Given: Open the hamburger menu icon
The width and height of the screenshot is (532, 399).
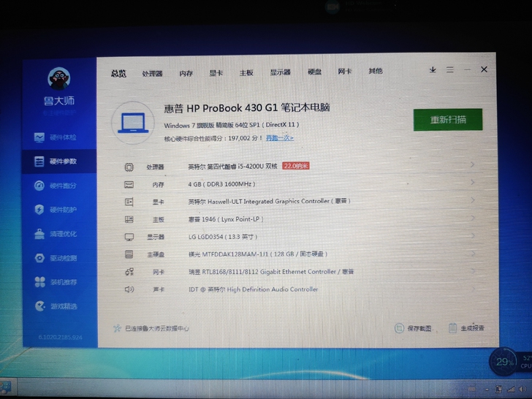Looking at the screenshot, I should tap(450, 69).
